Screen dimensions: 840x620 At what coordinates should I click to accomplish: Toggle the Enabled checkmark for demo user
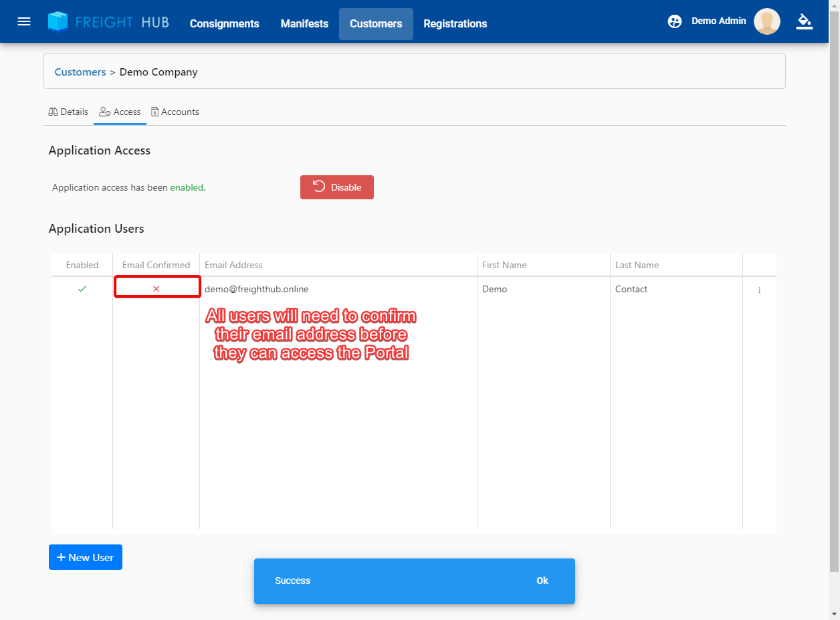[x=82, y=289]
